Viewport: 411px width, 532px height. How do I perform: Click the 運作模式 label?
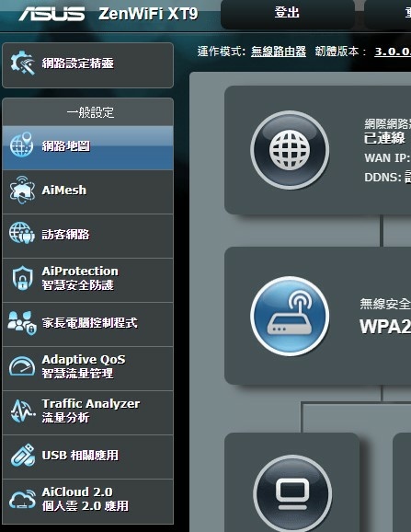pos(222,52)
